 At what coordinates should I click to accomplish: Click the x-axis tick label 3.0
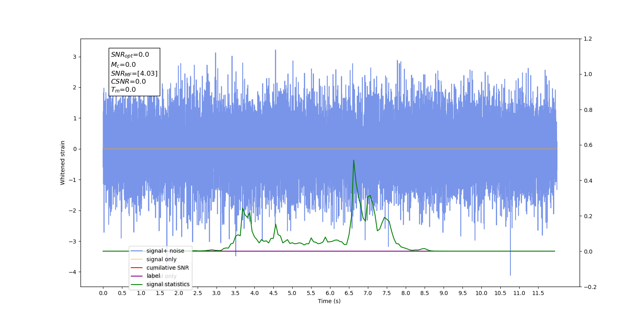coord(217,293)
